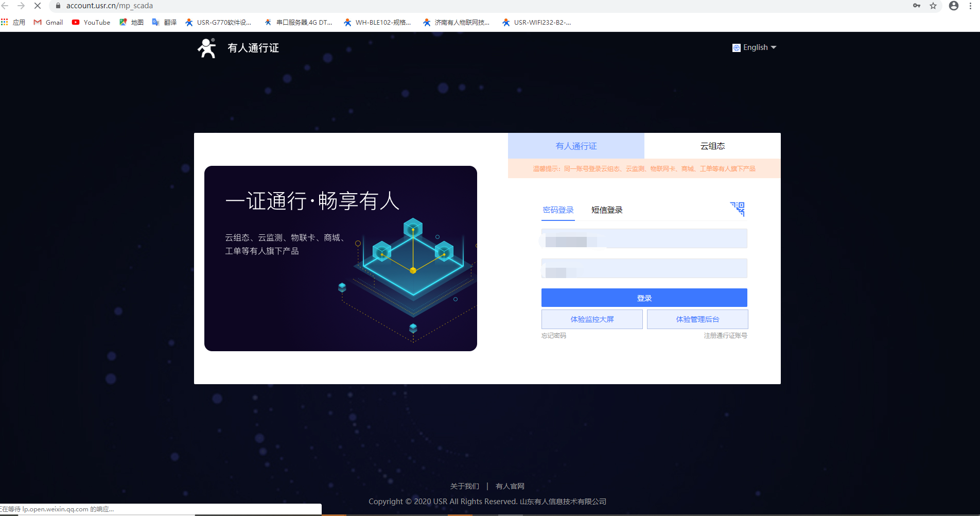The height and width of the screenshot is (516, 980).
Task: Open the Gmail bookmark
Action: [48, 22]
